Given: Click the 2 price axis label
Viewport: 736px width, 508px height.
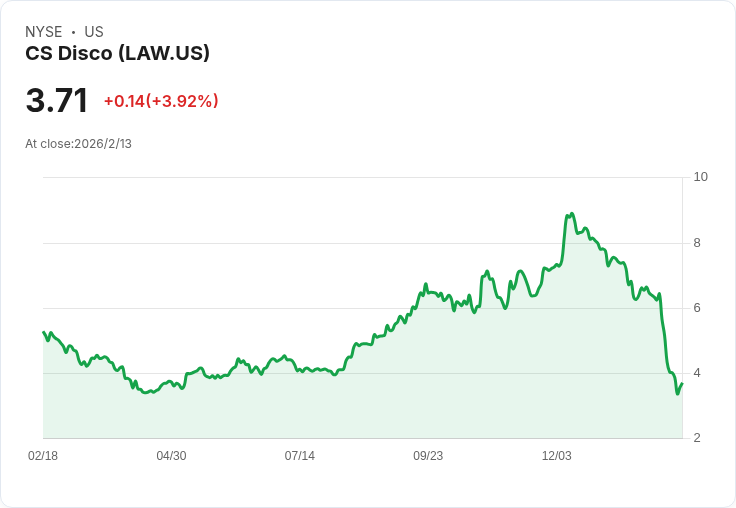Looking at the screenshot, I should point(697,438).
